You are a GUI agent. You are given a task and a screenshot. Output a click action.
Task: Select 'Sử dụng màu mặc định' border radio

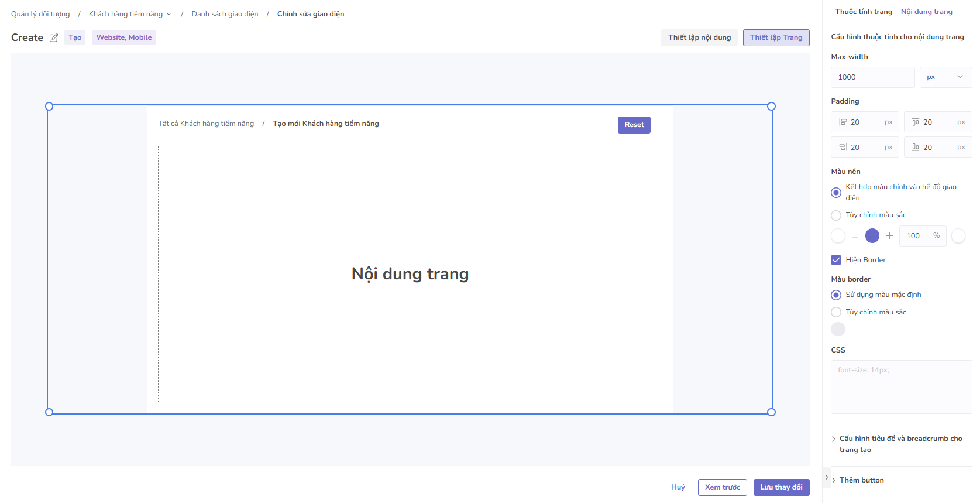[836, 295]
